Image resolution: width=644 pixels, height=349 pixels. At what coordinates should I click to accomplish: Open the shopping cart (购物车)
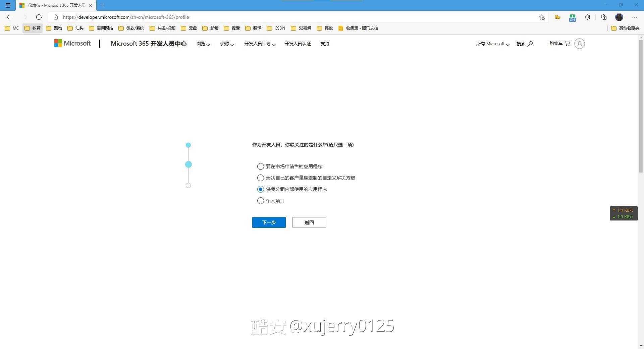click(x=559, y=43)
